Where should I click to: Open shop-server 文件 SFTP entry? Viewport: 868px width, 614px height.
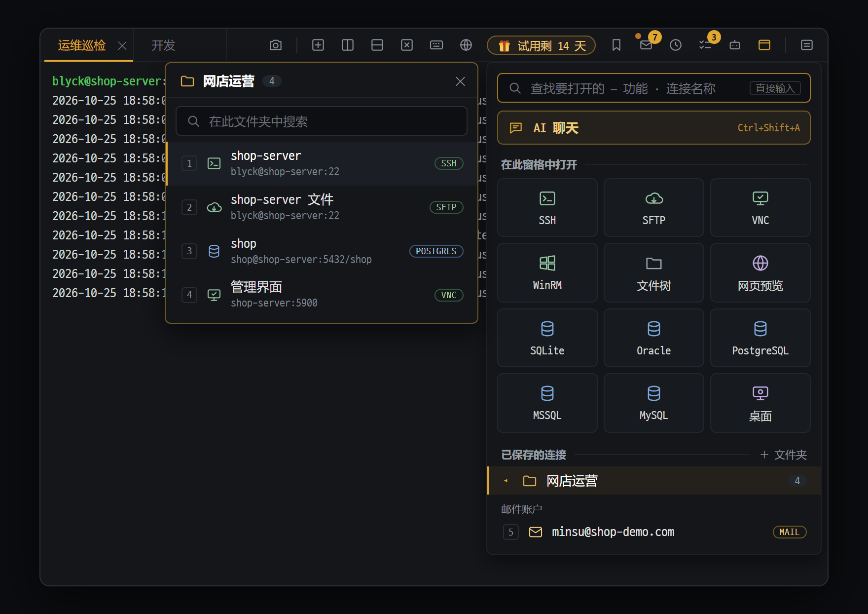pyautogui.click(x=322, y=207)
